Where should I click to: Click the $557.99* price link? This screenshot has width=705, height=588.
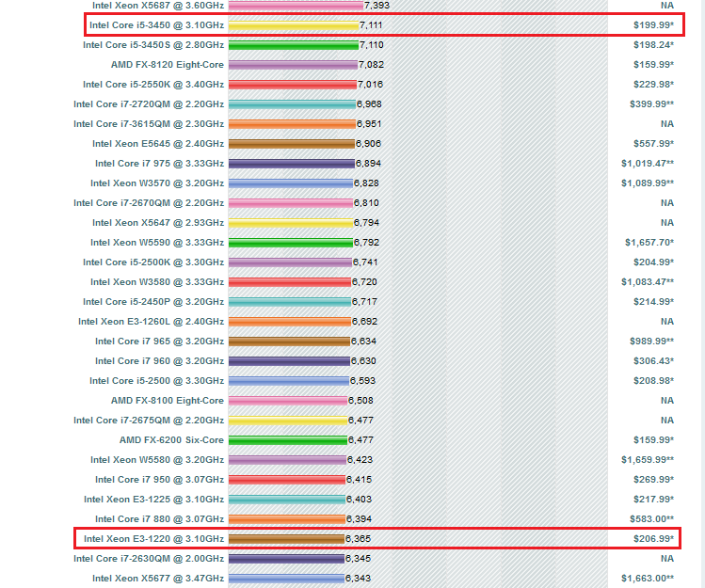654,144
